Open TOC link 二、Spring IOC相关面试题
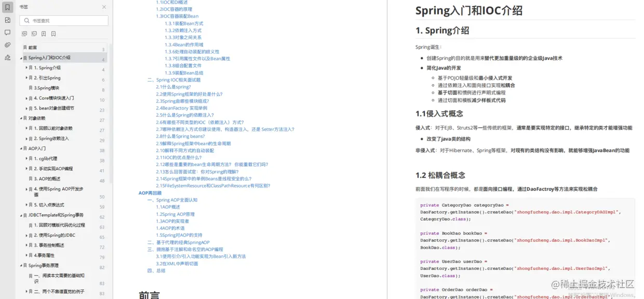The image size is (644, 299). (174, 80)
